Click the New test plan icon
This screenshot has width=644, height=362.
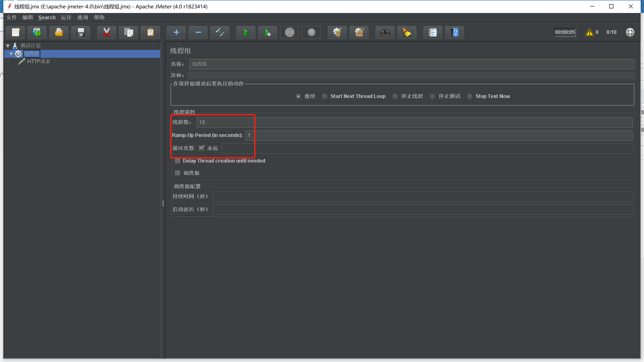(x=16, y=32)
